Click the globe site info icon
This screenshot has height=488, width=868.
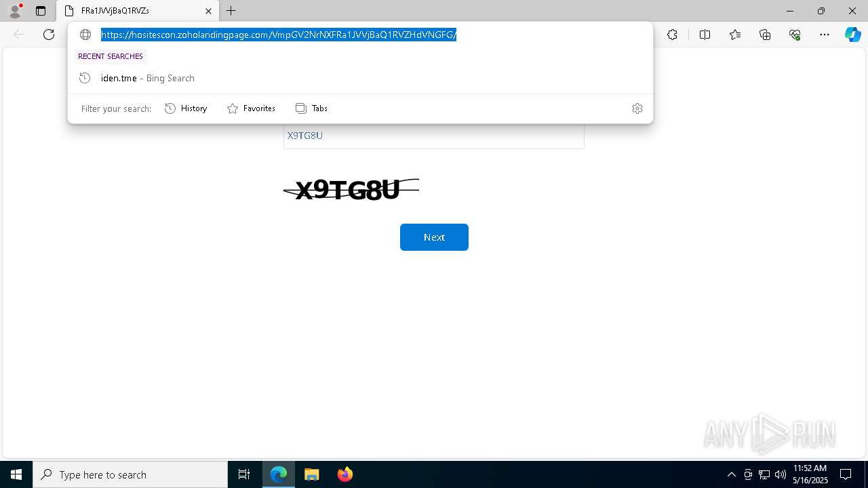click(85, 35)
